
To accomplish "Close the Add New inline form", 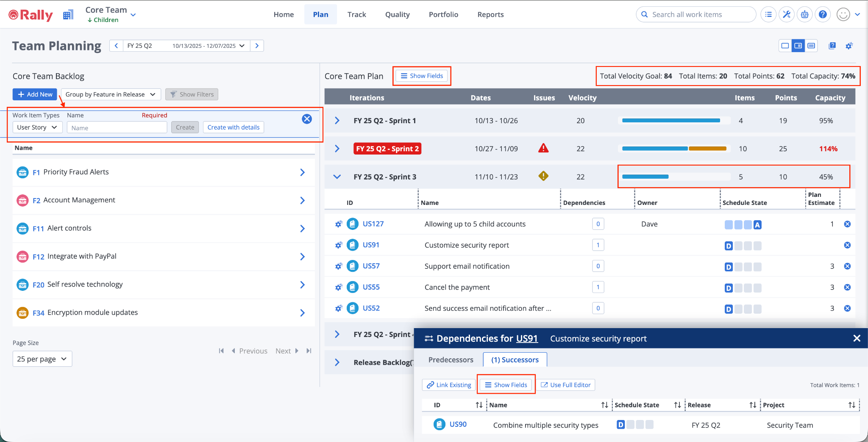I will point(307,119).
